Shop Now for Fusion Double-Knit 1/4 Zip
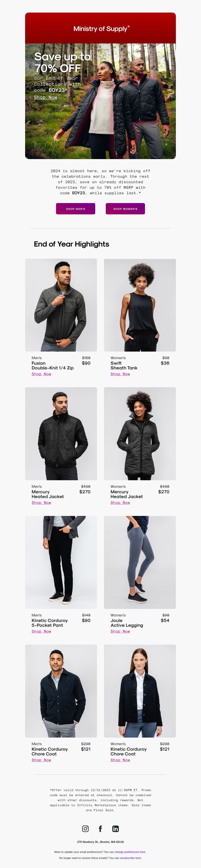The width and height of the screenshot is (201, 868). (x=41, y=374)
